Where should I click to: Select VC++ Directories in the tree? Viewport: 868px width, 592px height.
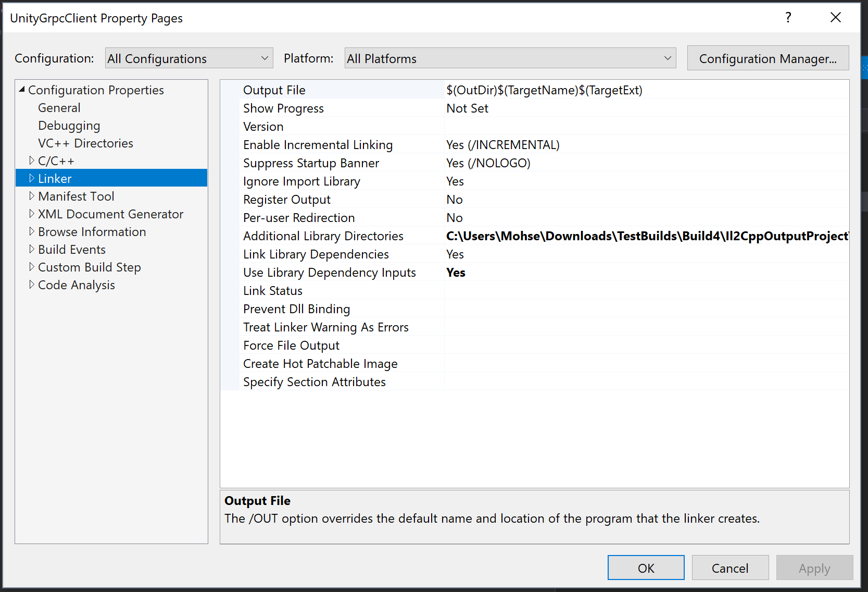[x=85, y=143]
